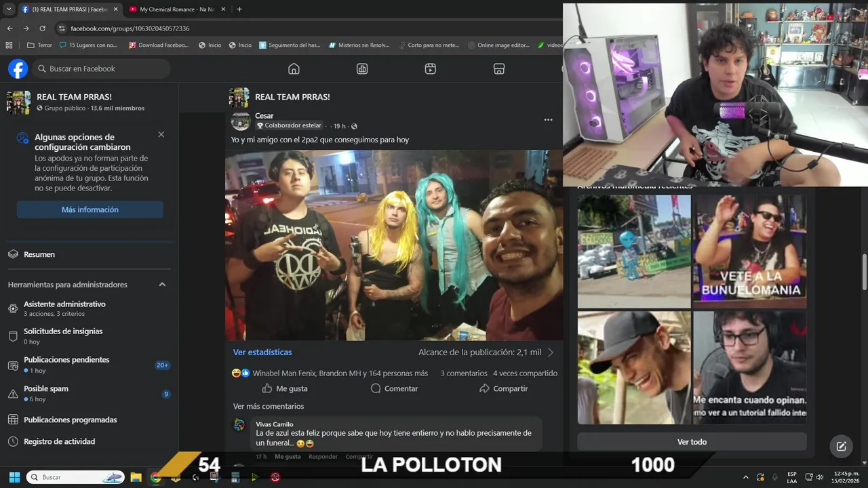Open Marketplace storefront icon

pyautogui.click(x=498, y=68)
